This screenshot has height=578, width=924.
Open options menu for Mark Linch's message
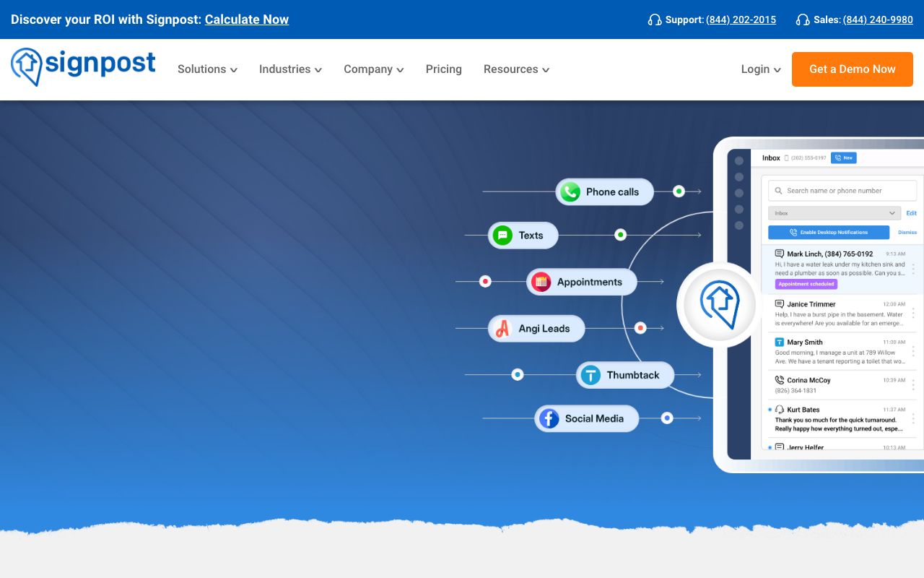pos(913,269)
